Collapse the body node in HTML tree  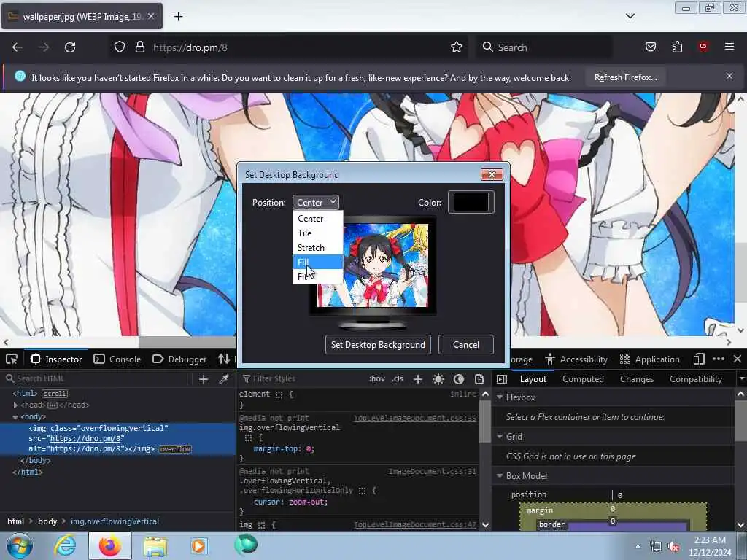click(x=15, y=416)
